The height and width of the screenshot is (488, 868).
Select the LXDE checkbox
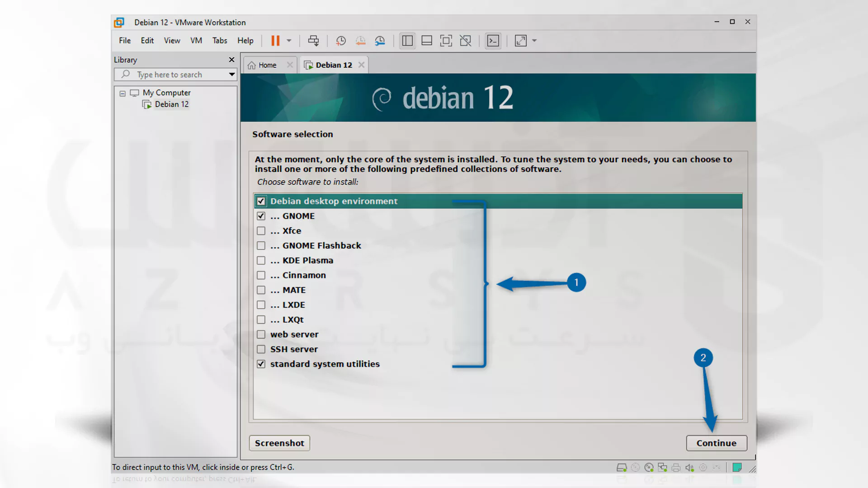click(261, 305)
